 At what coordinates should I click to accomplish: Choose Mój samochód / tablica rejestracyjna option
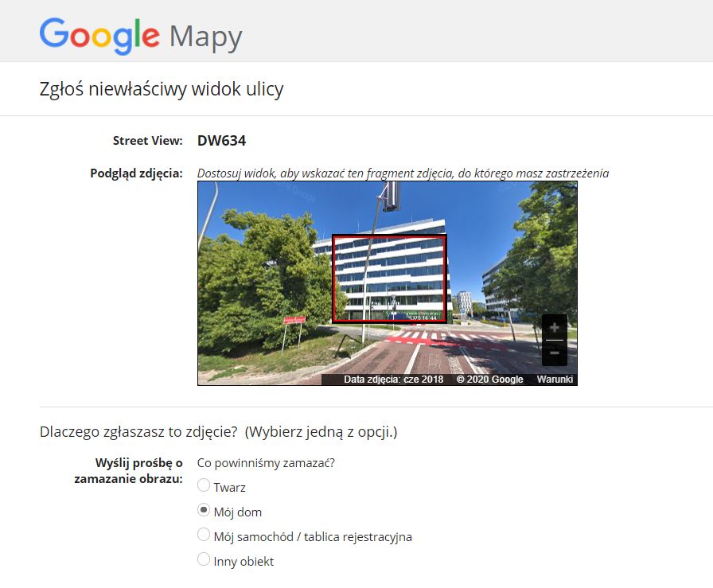[204, 535]
